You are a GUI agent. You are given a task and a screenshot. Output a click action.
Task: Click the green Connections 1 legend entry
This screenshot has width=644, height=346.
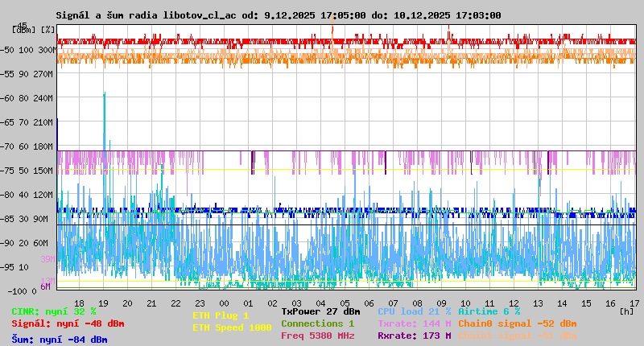pos(317,323)
